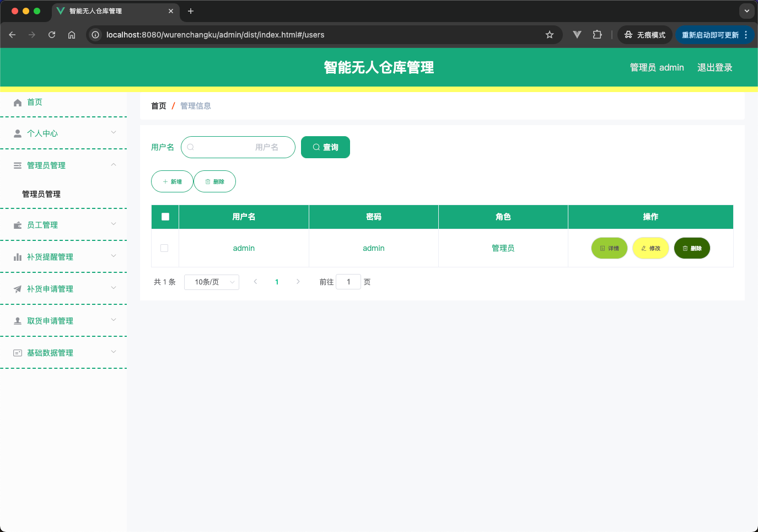The image size is (758, 532).
Task: Click the site info icon in the address bar
Action: (95, 35)
